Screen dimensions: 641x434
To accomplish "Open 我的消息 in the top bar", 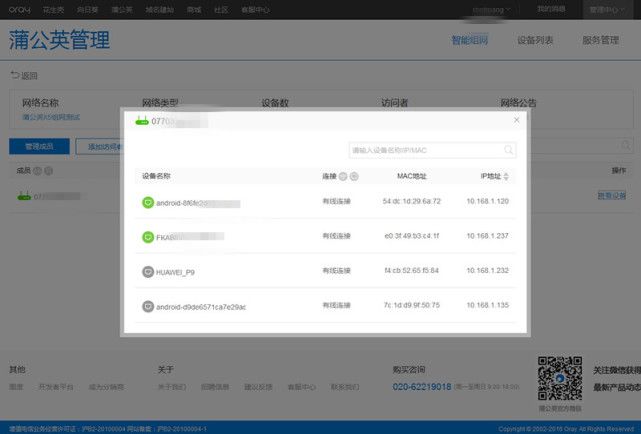I will point(550,9).
